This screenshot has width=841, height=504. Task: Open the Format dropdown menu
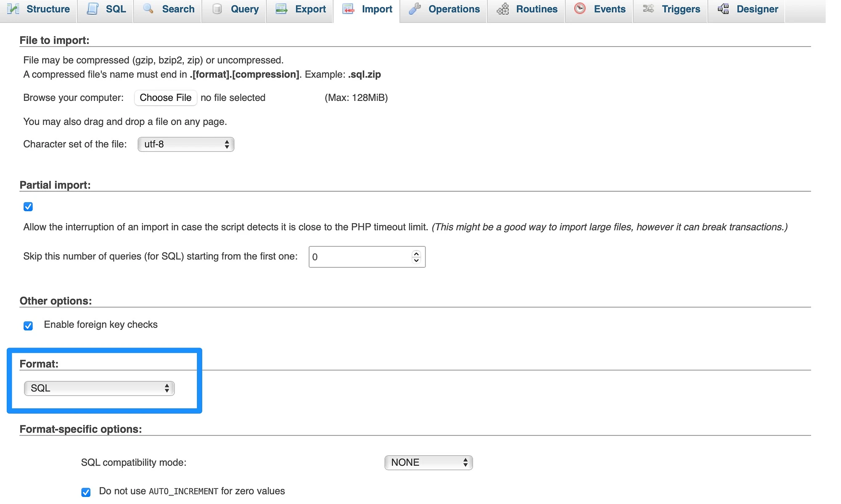[99, 387]
